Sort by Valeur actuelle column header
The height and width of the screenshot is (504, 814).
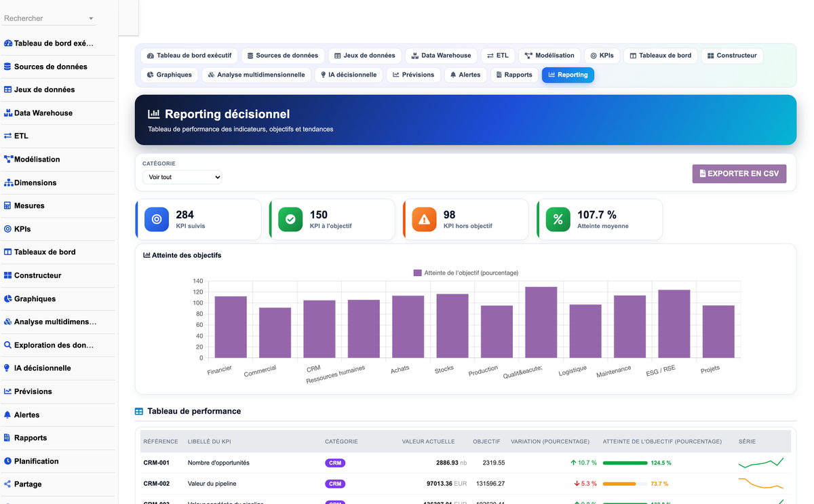point(428,442)
